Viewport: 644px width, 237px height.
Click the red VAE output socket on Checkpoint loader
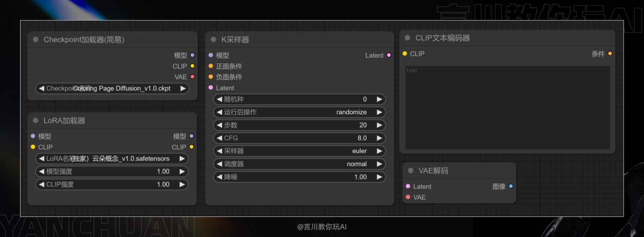point(192,77)
